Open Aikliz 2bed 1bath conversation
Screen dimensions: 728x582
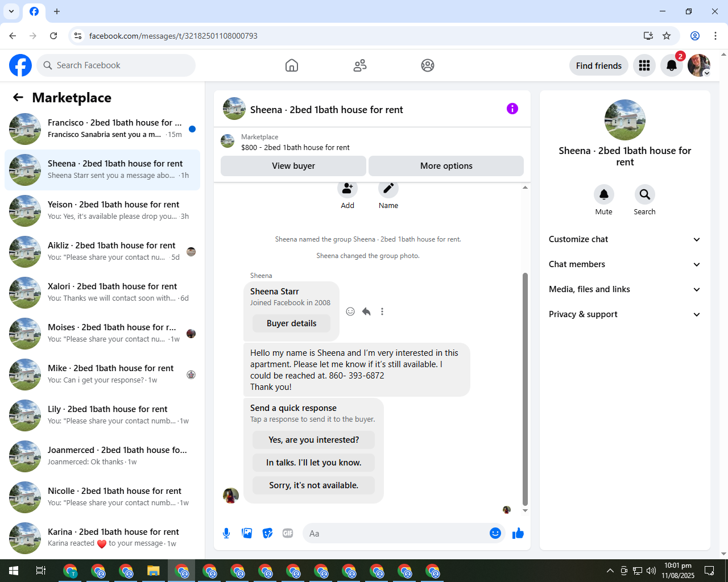102,252
